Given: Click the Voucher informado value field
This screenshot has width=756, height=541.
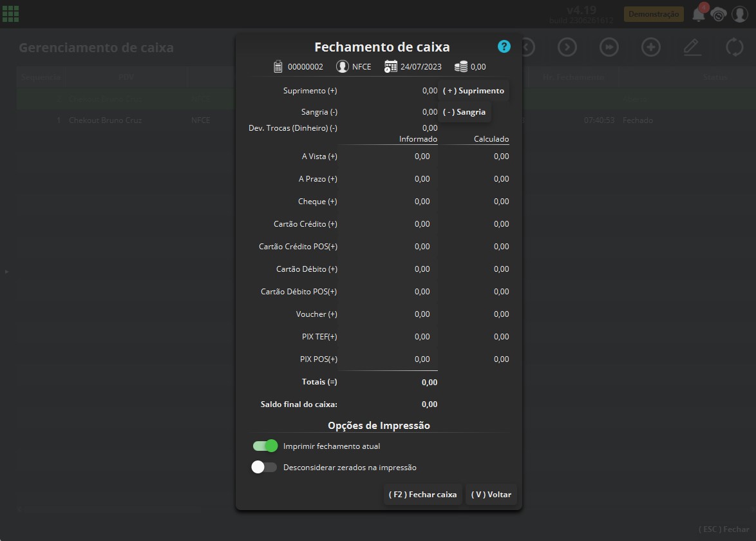Looking at the screenshot, I should point(388,314).
